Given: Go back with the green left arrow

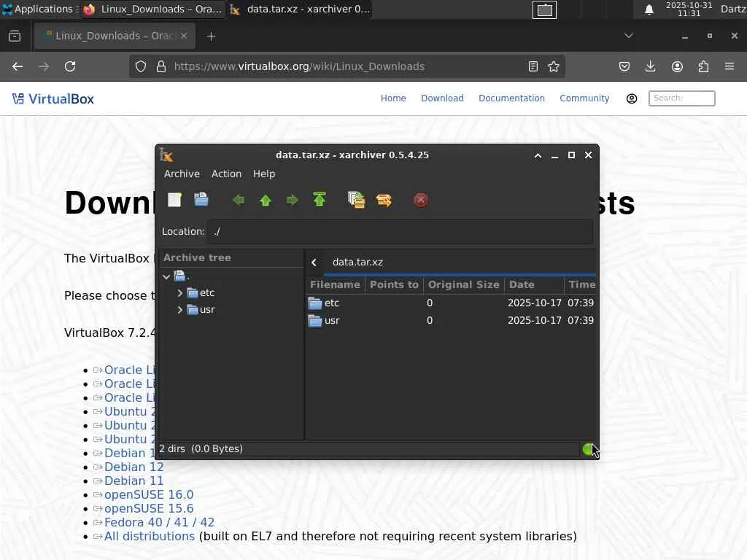Looking at the screenshot, I should click(x=239, y=200).
